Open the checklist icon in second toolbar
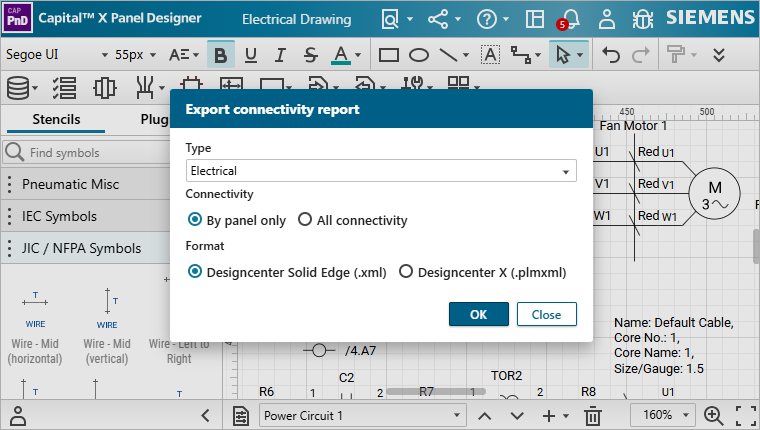The image size is (760, 430). (64, 88)
